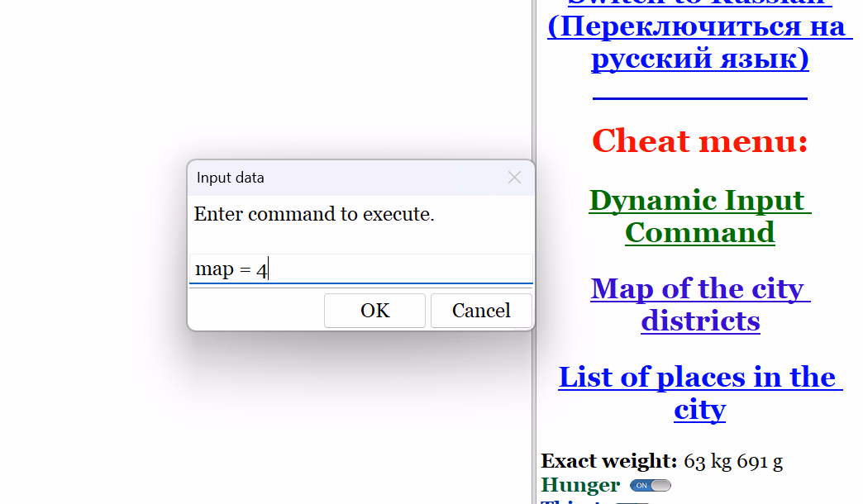
Task: Close the Input data dialog with X
Action: tap(514, 178)
